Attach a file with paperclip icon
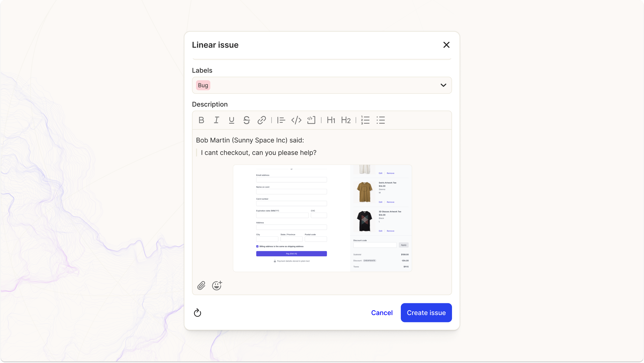 tap(201, 286)
